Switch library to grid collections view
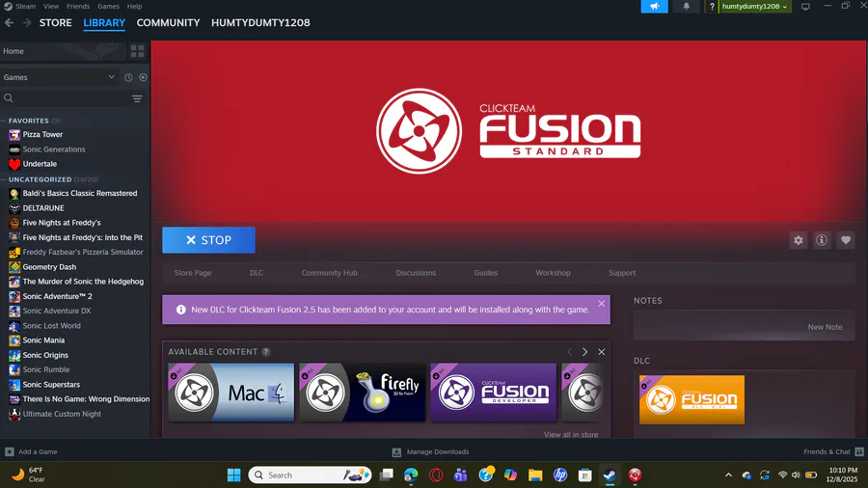Screen dimensions: 868x488 coord(137,51)
